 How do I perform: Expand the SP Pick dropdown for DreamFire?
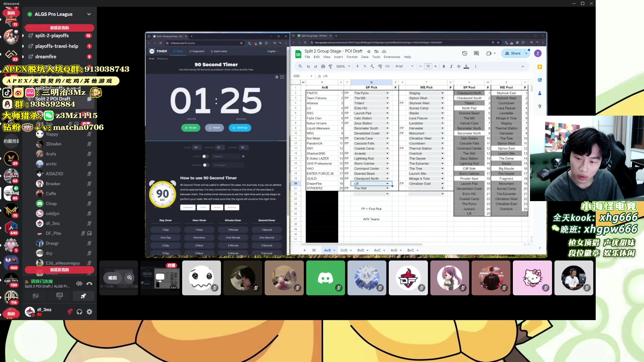387,183
